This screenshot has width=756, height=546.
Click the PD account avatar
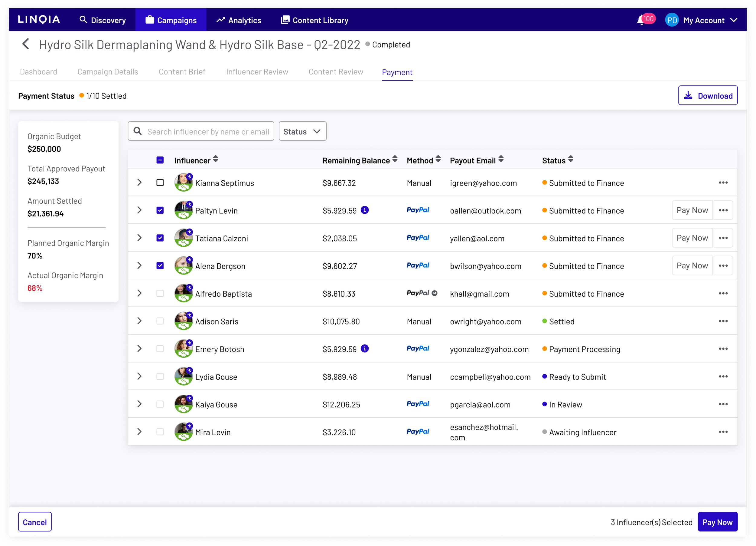point(671,20)
